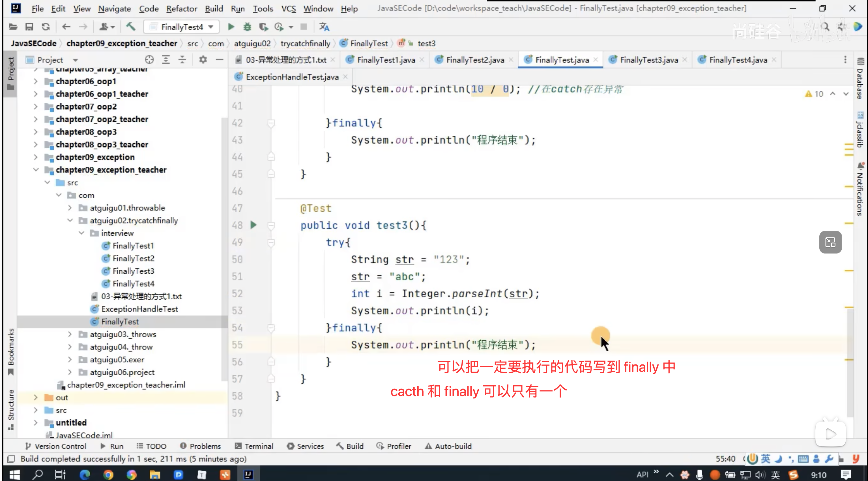Click the green Run button in toolbar

pyautogui.click(x=231, y=27)
